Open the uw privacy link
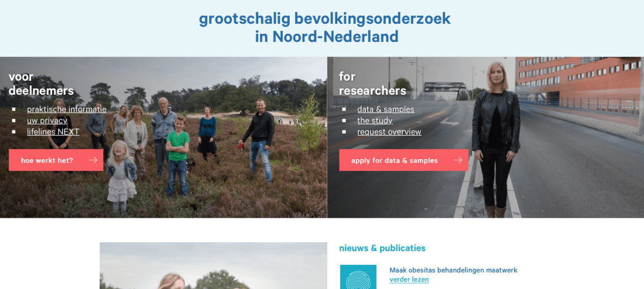644x289 pixels. click(47, 121)
